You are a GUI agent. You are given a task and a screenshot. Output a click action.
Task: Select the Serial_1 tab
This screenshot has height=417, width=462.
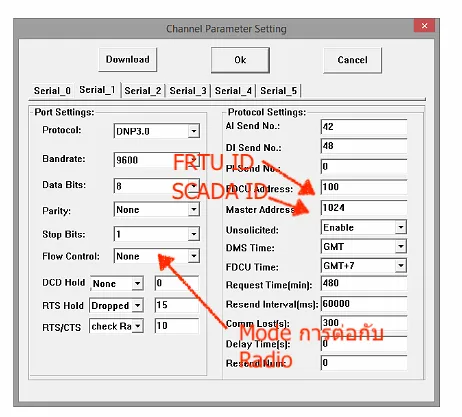(97, 90)
